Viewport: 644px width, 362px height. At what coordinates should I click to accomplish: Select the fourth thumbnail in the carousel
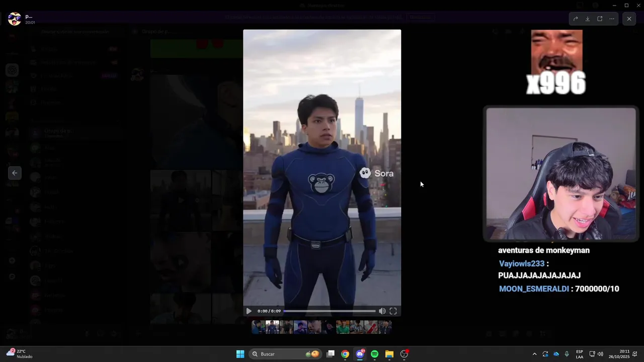[x=300, y=327]
